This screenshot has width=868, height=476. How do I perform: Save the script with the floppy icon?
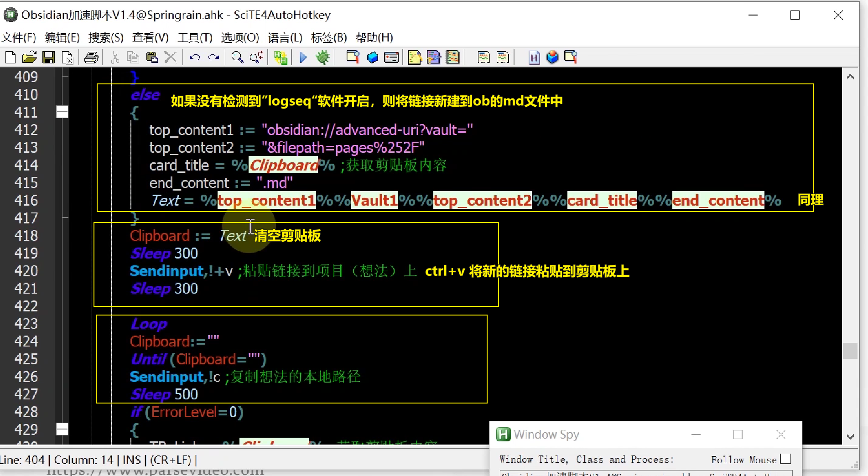pyautogui.click(x=48, y=57)
